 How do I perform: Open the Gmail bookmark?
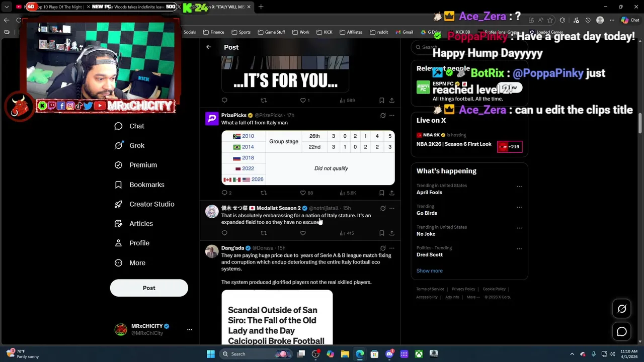(404, 32)
